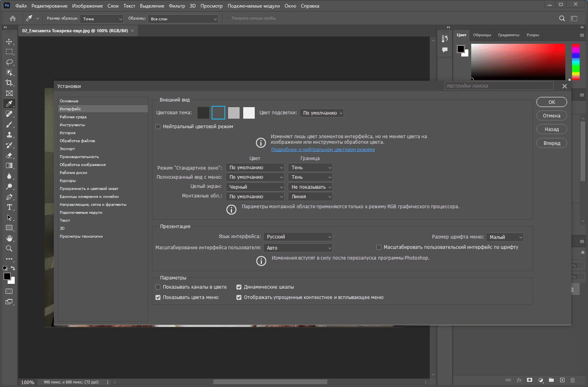Screen dimensions: 588x387
Task: Select the Pen tool
Action: [9, 197]
